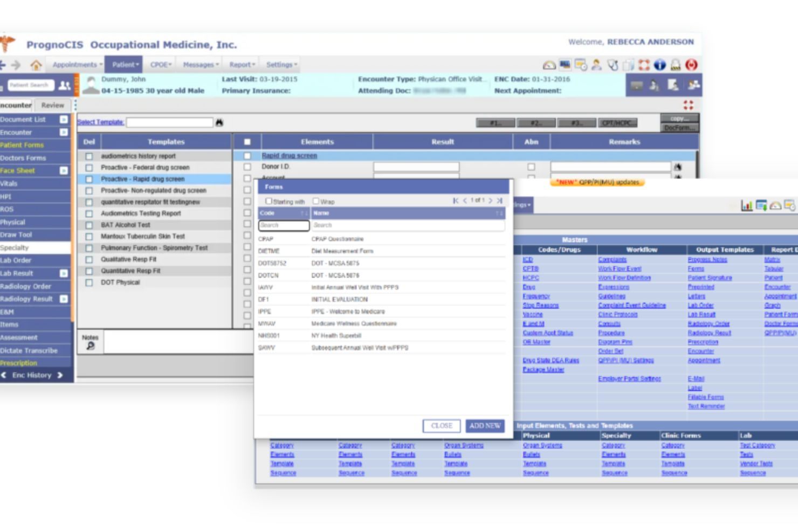798x532 pixels.
Task: Check the Abn box for Donor I.D.
Action: coord(531,167)
